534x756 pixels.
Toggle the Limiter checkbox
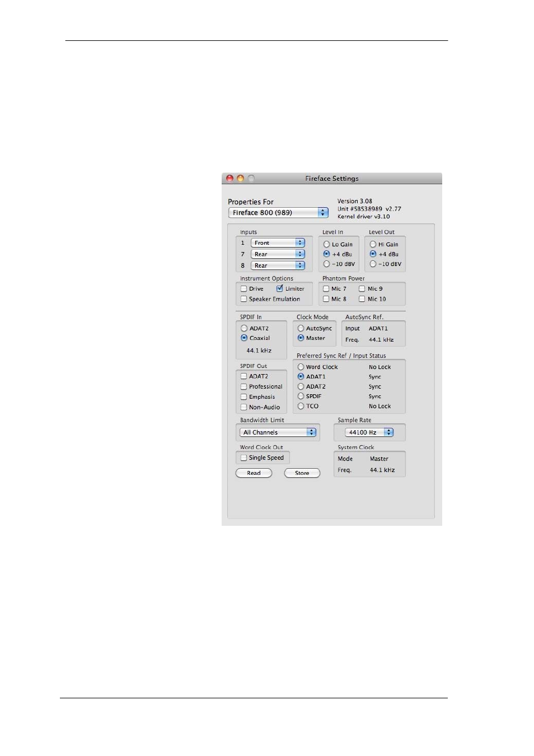point(280,289)
